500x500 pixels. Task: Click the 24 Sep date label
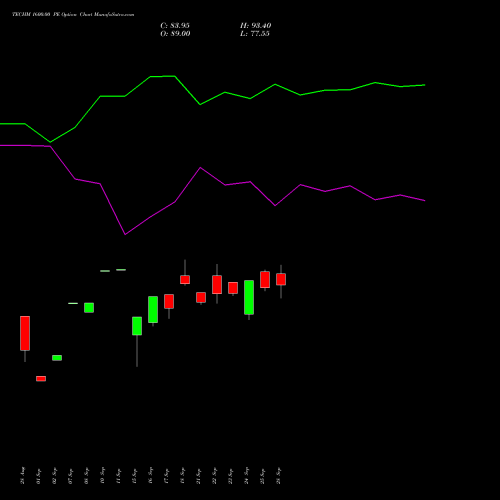tap(246, 476)
